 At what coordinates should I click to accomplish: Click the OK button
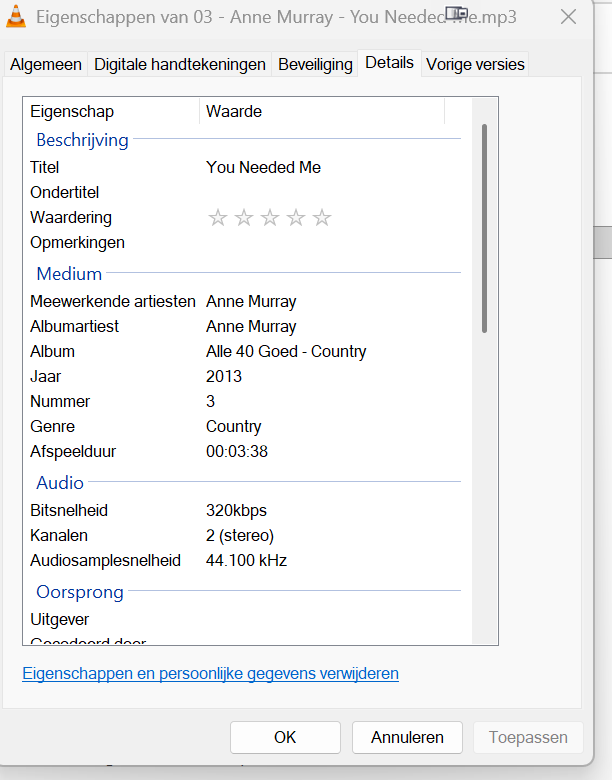[285, 738]
